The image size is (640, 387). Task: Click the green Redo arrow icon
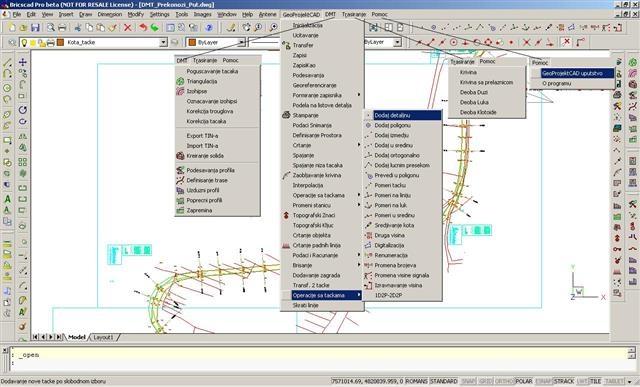[x=154, y=28]
